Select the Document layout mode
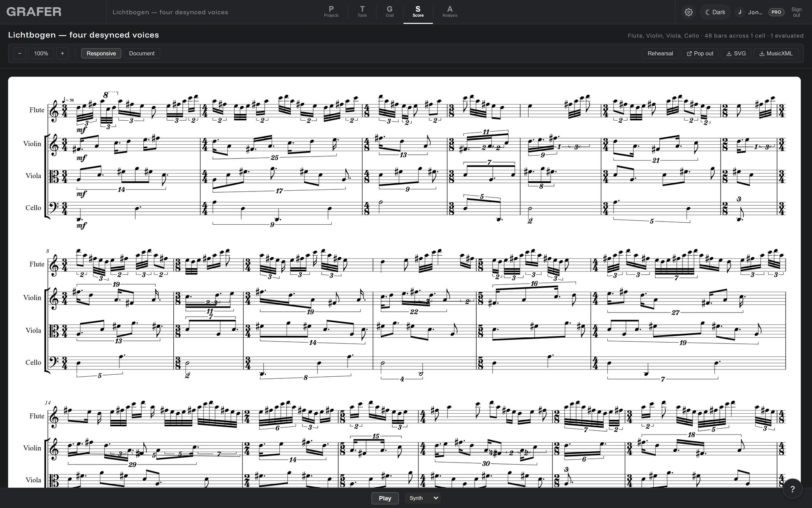 tap(142, 53)
